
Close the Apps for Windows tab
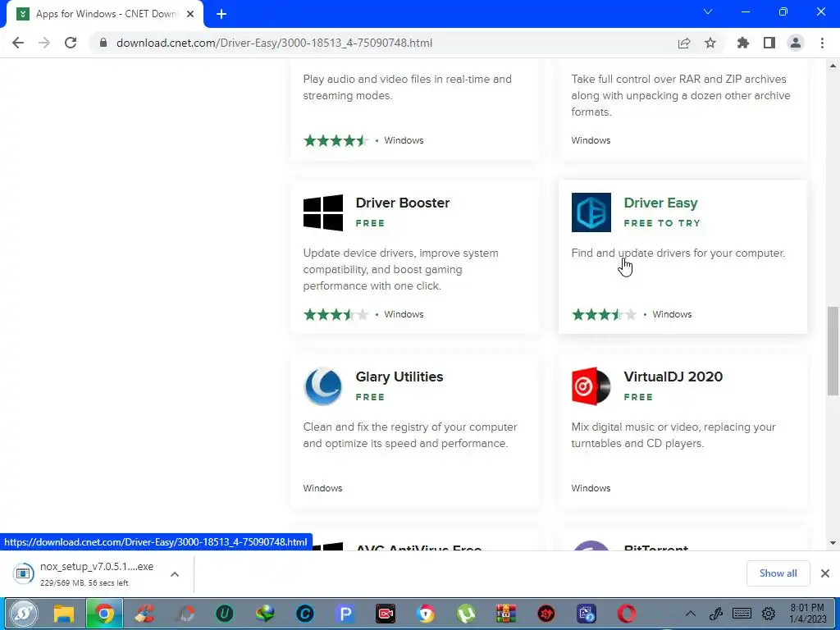(x=190, y=14)
